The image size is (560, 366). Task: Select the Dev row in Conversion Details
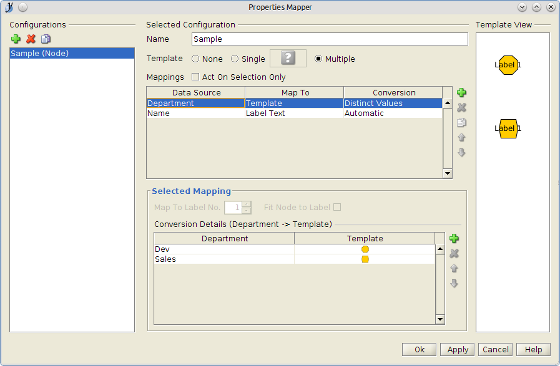tap(294, 249)
